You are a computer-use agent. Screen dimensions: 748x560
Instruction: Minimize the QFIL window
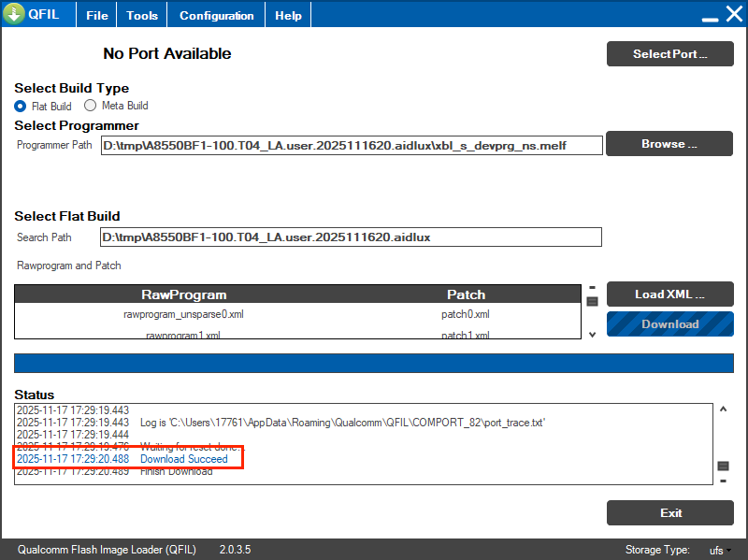click(711, 17)
